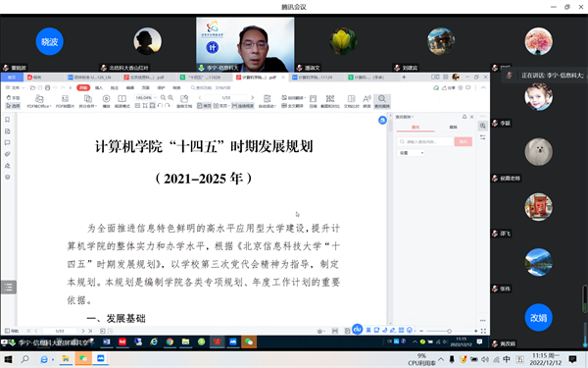
Task: Toggle continuous reading mode
Action: coord(243,106)
